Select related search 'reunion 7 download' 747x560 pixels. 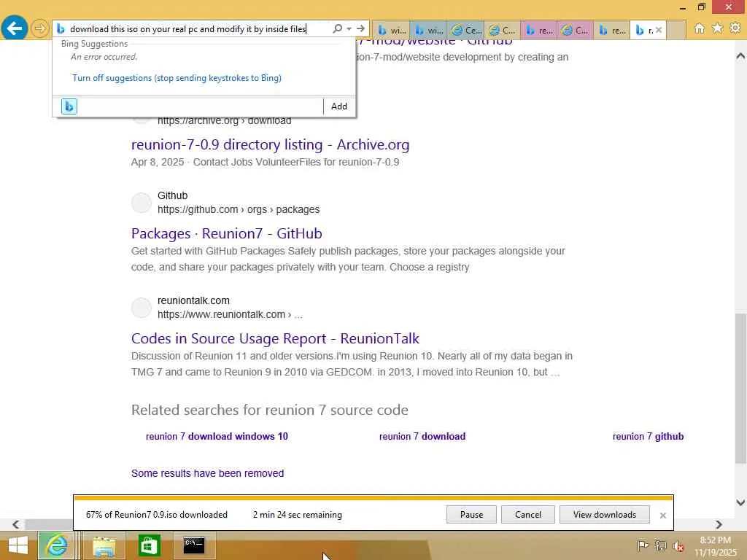tap(422, 436)
